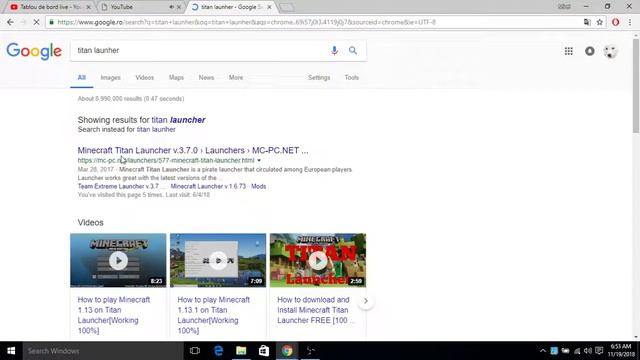Open Windows Start menu

[x=11, y=351]
